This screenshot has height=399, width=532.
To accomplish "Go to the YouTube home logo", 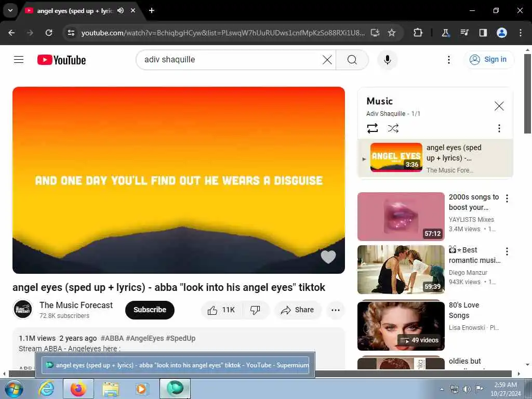I will coord(61,60).
